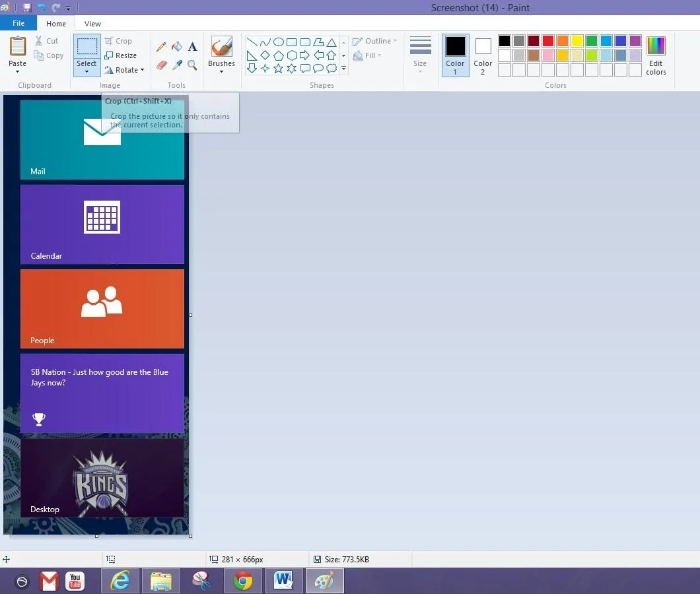Open the Select dropdown arrow

(x=87, y=71)
